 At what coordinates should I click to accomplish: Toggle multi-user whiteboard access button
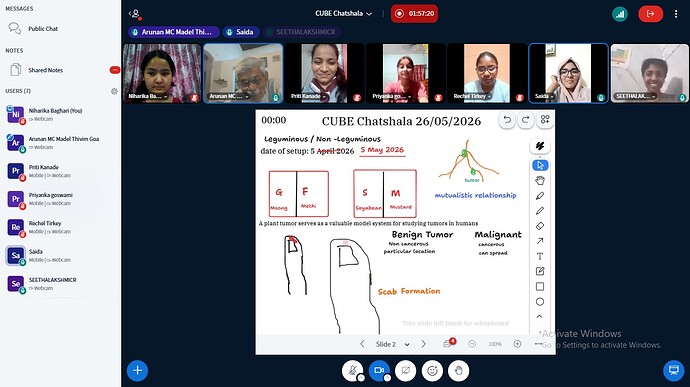(449, 343)
